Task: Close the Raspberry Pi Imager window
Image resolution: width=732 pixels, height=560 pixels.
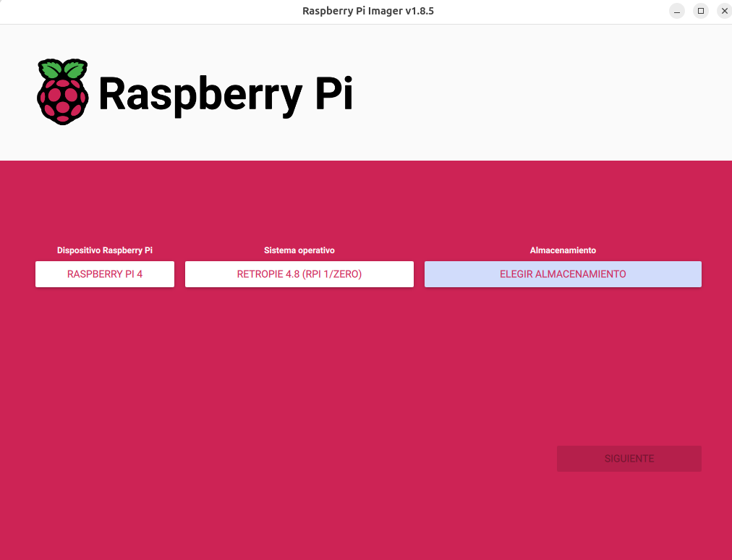Action: click(x=724, y=11)
